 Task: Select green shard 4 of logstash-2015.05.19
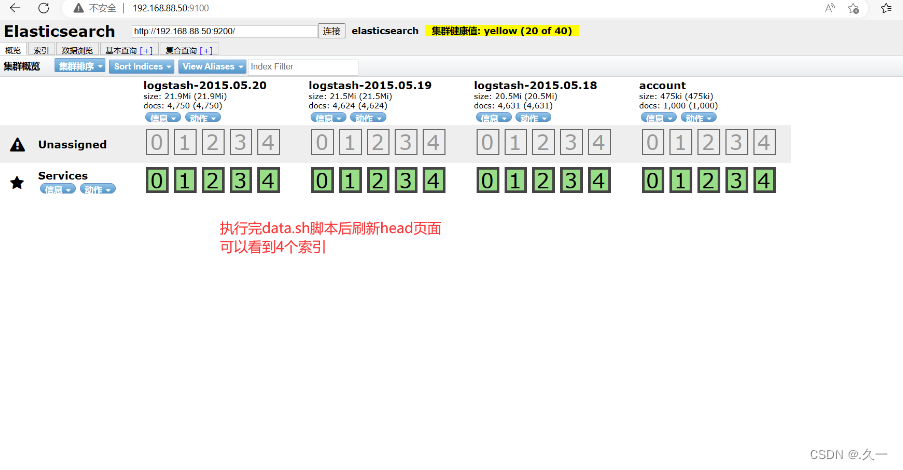coord(434,180)
